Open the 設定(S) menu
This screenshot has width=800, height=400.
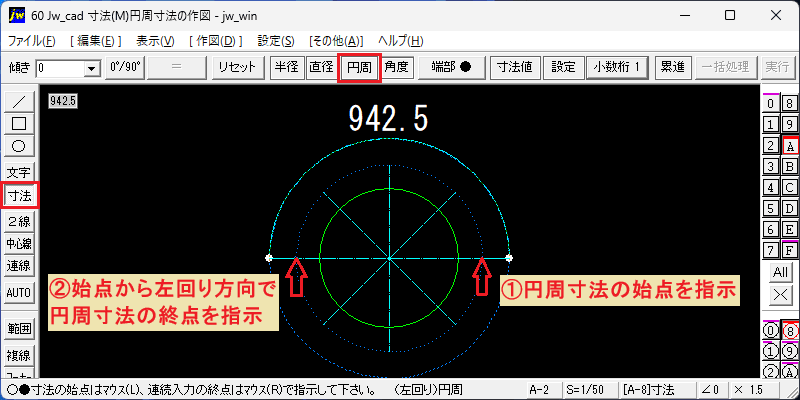pyautogui.click(x=276, y=41)
